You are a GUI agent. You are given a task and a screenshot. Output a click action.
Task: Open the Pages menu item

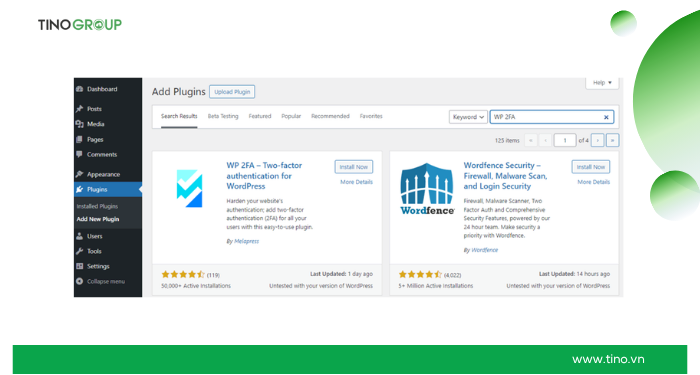pyautogui.click(x=108, y=139)
